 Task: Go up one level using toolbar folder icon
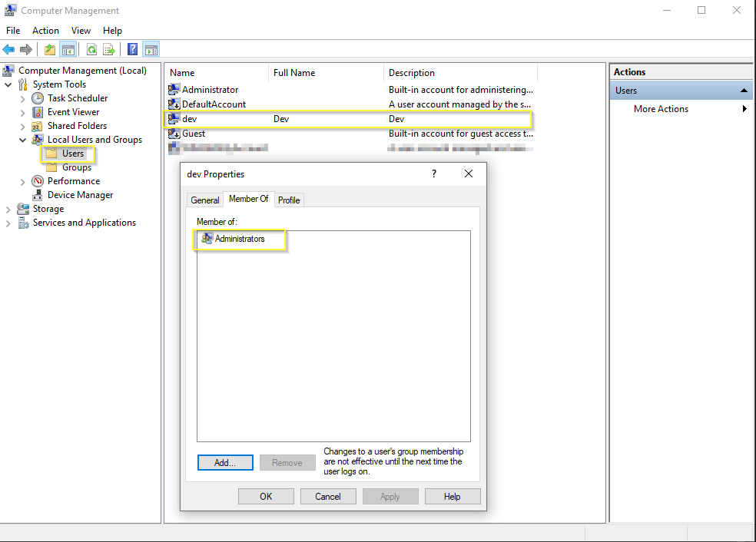pyautogui.click(x=50, y=49)
